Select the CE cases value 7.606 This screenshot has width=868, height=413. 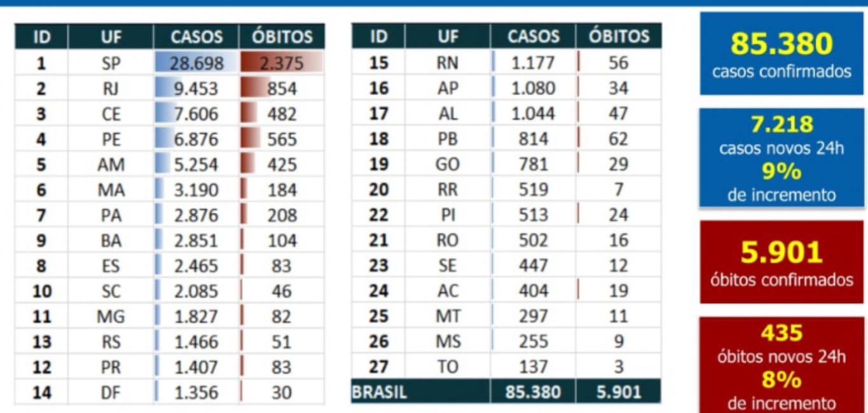pos(196,114)
